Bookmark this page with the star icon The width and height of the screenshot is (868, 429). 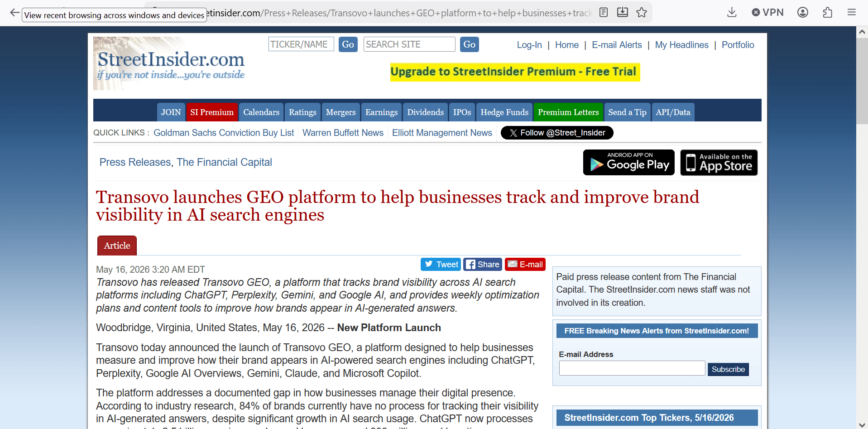pos(642,12)
